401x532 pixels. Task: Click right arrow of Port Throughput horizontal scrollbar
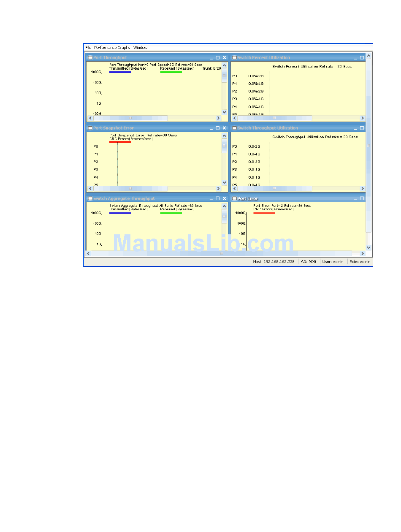pyautogui.click(x=218, y=118)
